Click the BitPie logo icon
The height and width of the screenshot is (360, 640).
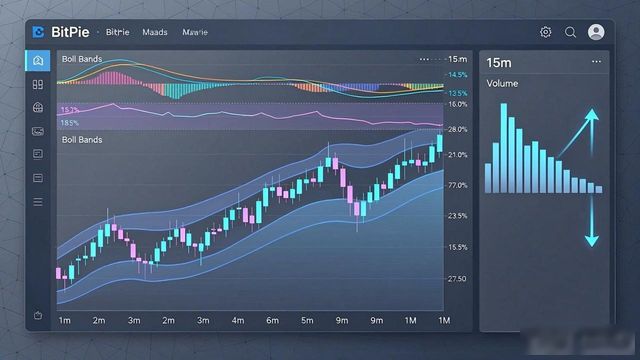click(x=38, y=32)
